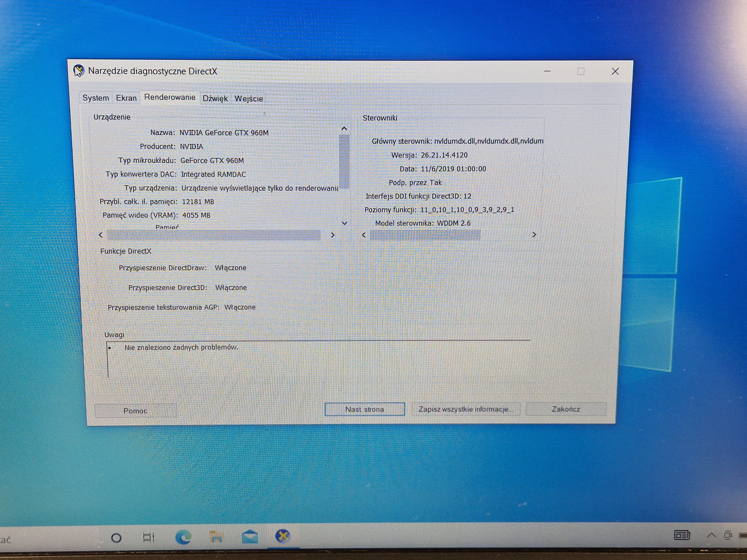
Task: Click NVIDIA GeForce GTX 960M name value
Action: (x=224, y=133)
